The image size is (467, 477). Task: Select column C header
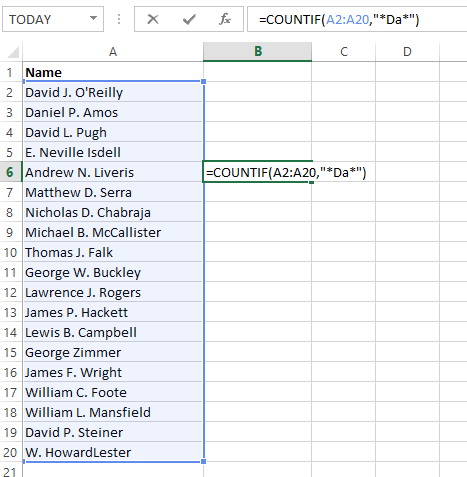coord(344,52)
